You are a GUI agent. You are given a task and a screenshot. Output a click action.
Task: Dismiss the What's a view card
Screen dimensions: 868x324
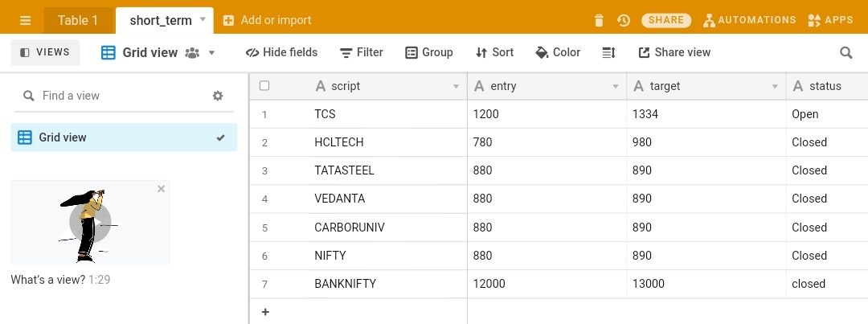pyautogui.click(x=161, y=189)
